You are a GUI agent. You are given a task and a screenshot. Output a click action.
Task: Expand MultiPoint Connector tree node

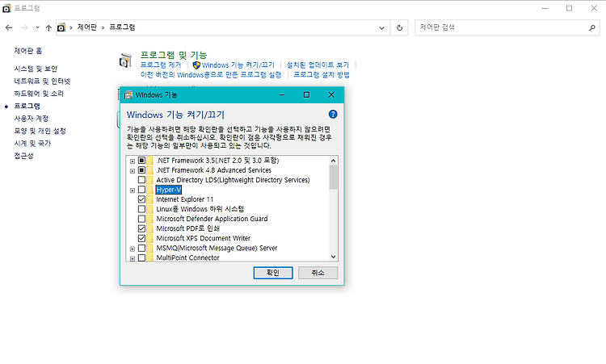[x=133, y=258]
